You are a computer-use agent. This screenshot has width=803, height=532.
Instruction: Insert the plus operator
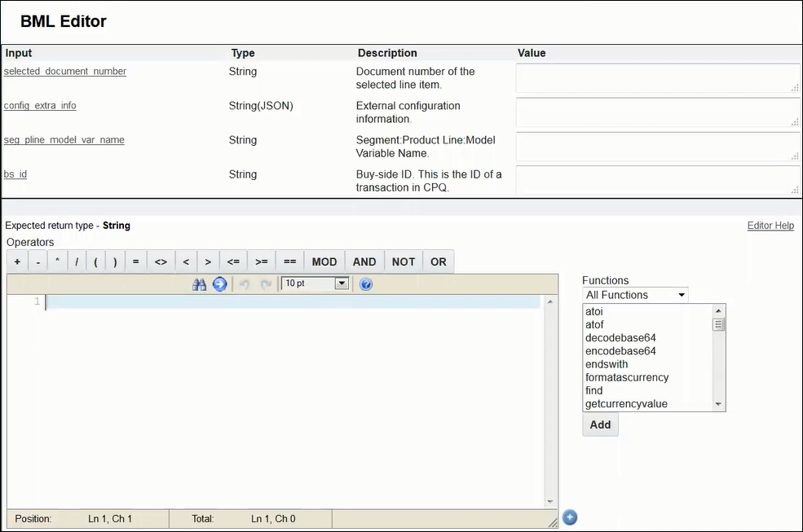17,262
